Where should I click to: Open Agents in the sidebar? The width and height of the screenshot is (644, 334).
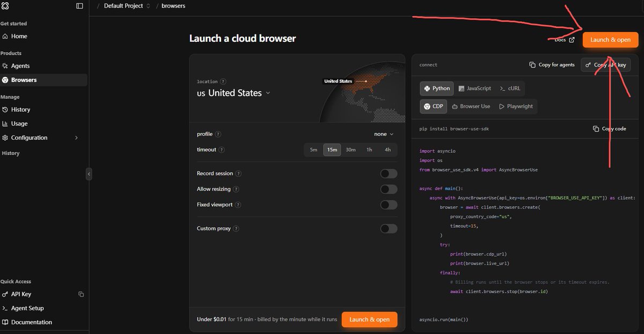(x=44, y=66)
